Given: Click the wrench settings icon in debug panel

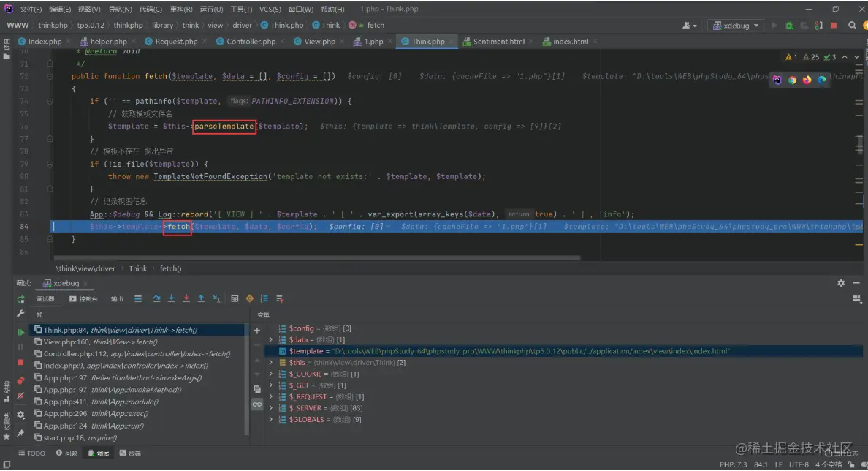Looking at the screenshot, I should [20, 314].
